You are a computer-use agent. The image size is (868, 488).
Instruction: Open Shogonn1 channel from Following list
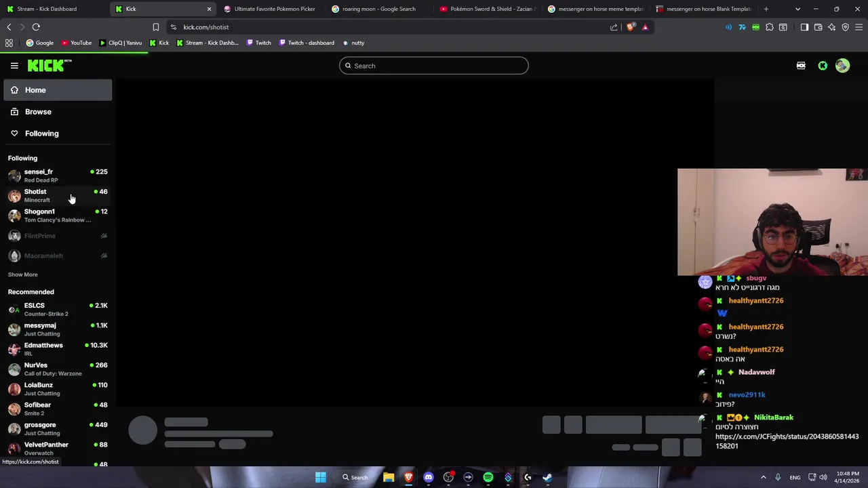pyautogui.click(x=58, y=215)
